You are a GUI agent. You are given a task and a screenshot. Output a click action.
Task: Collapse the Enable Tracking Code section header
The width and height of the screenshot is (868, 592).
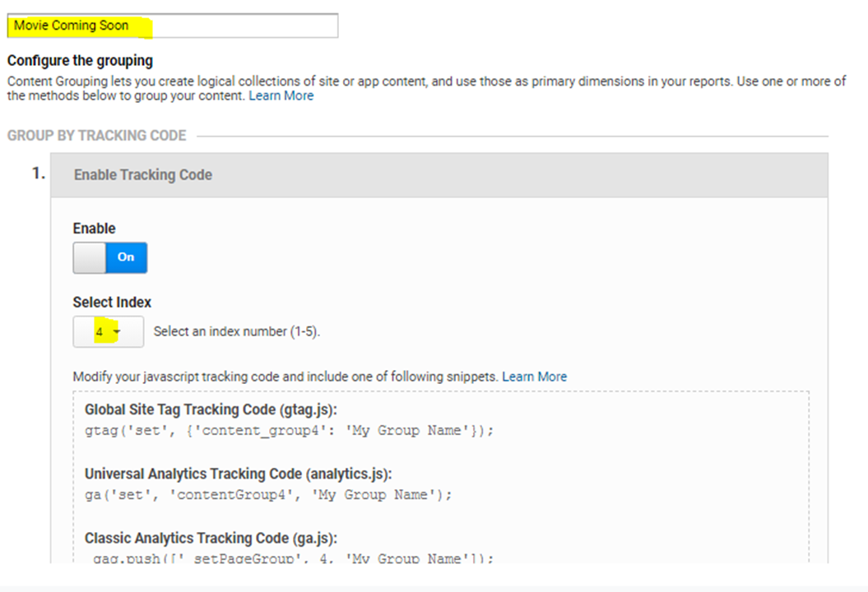pyautogui.click(x=439, y=175)
